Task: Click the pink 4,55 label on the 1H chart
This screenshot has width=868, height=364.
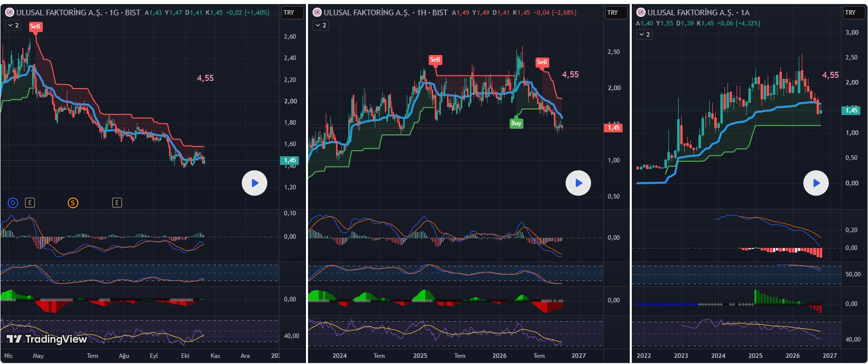Action: click(x=570, y=74)
